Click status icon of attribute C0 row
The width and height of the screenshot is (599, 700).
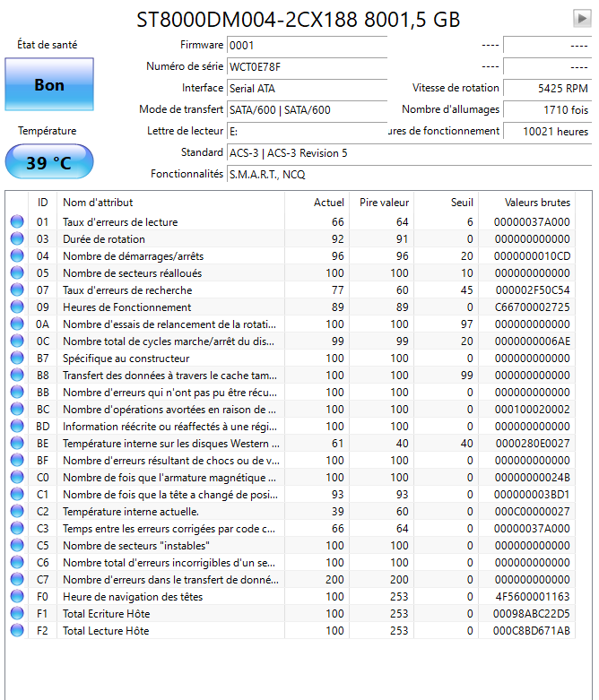[17, 477]
